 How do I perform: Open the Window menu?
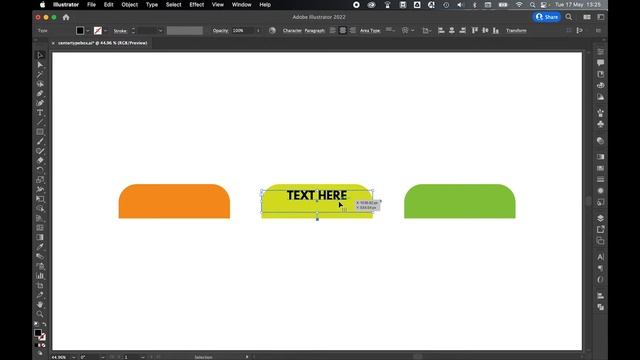pyautogui.click(x=242, y=5)
